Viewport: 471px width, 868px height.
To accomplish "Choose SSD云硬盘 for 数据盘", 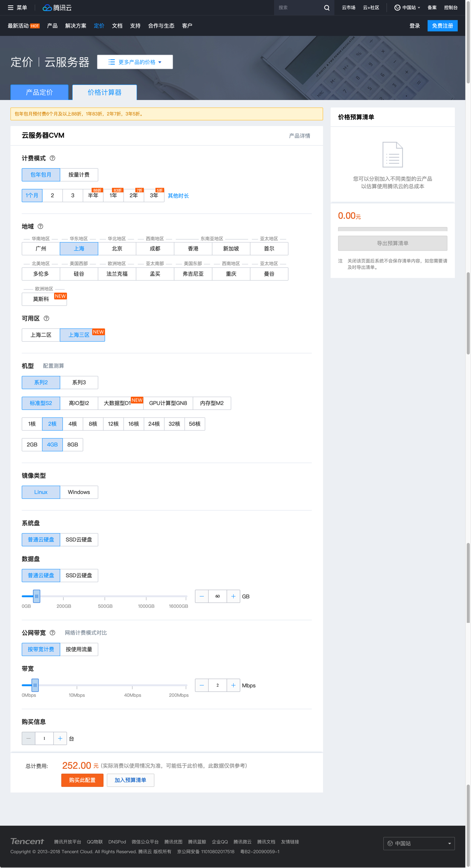I will pos(79,575).
